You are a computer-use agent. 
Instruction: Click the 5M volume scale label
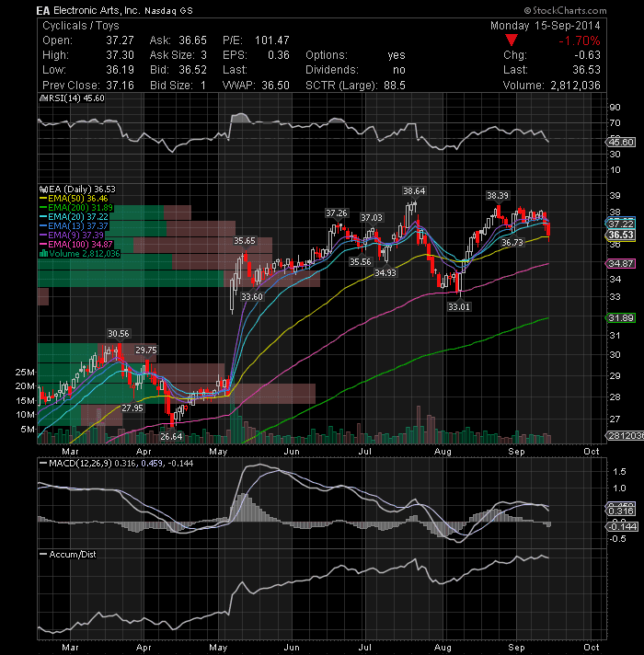(x=28, y=429)
